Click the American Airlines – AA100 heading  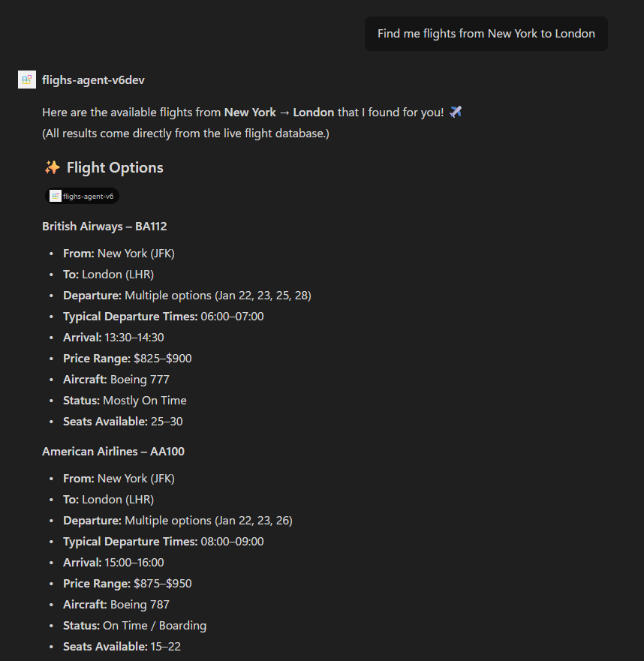(x=113, y=451)
